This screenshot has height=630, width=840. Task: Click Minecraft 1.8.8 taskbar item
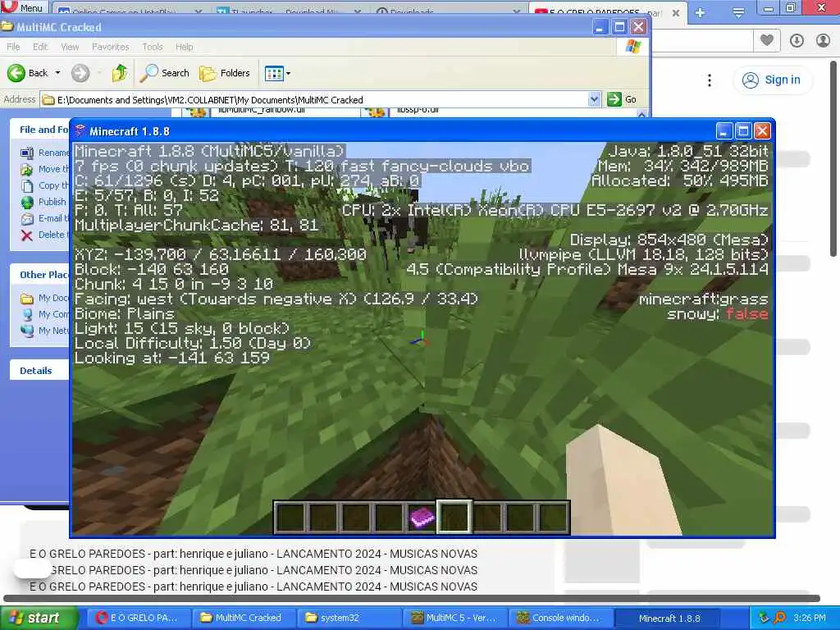click(x=669, y=618)
